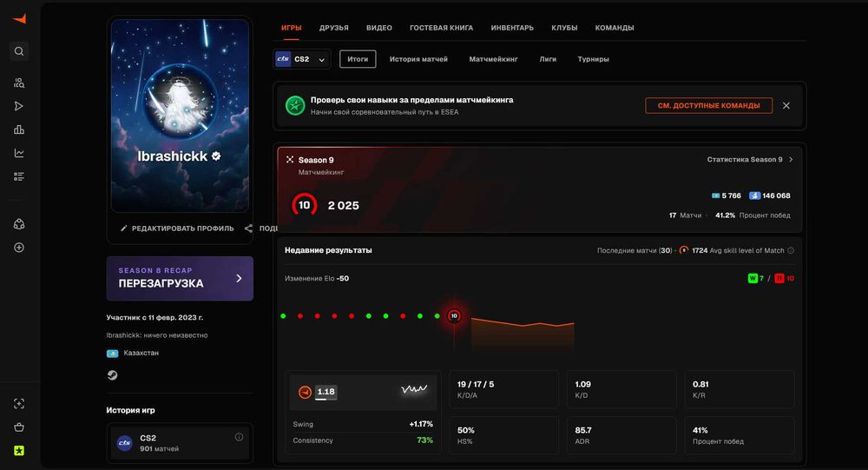Click the Казахстан country label
This screenshot has width=868, height=470.
tap(141, 353)
